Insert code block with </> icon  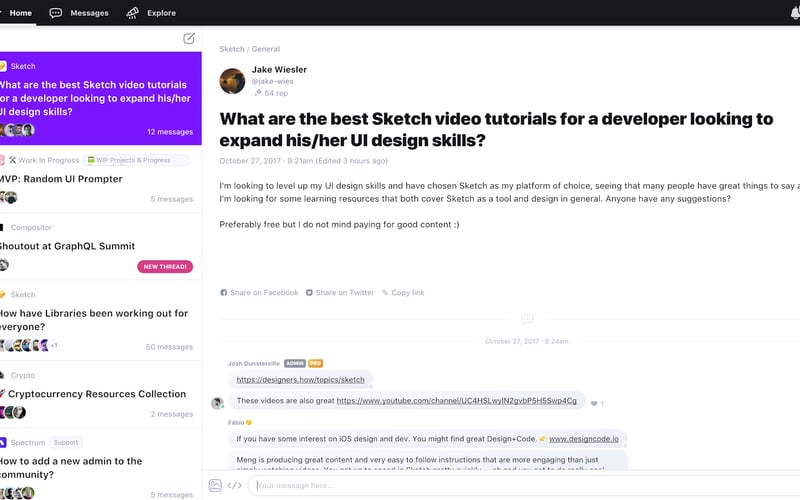[234, 485]
